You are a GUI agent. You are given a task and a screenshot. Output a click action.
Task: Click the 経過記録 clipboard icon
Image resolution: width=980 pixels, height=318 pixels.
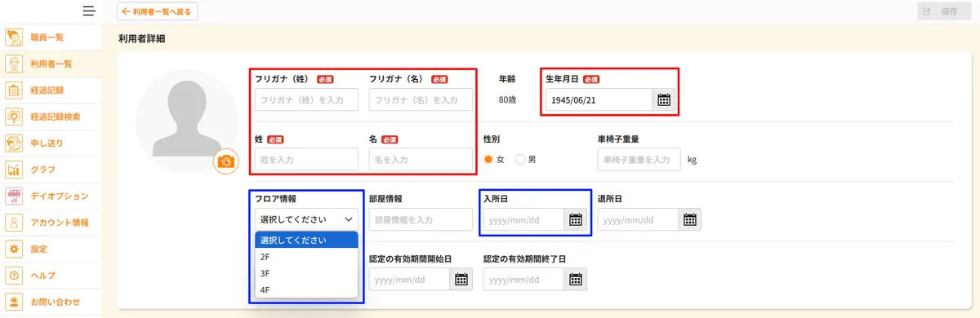pos(14,90)
